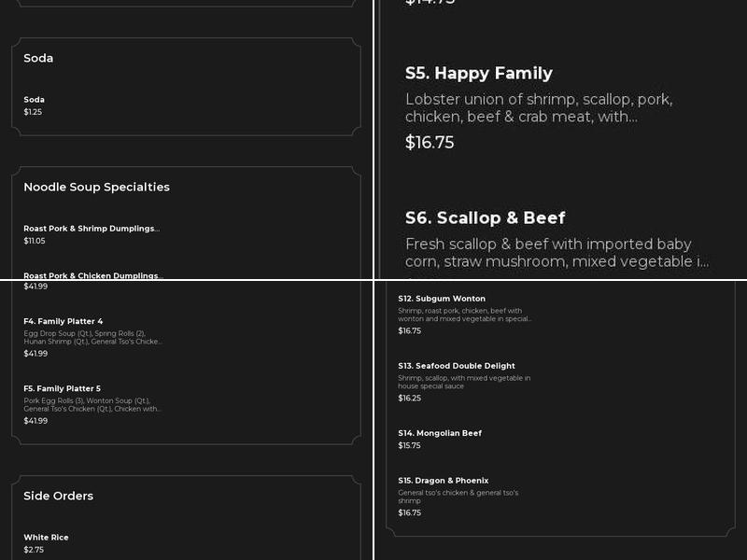Click the $11.05 price for Shrimp Dumplings
This screenshot has width=747, height=560.
(35, 241)
